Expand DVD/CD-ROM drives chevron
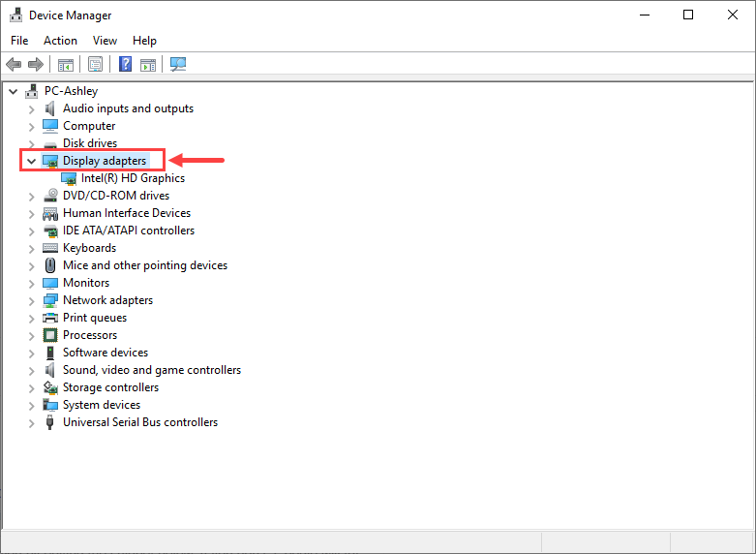This screenshot has height=554, width=756. click(x=31, y=197)
